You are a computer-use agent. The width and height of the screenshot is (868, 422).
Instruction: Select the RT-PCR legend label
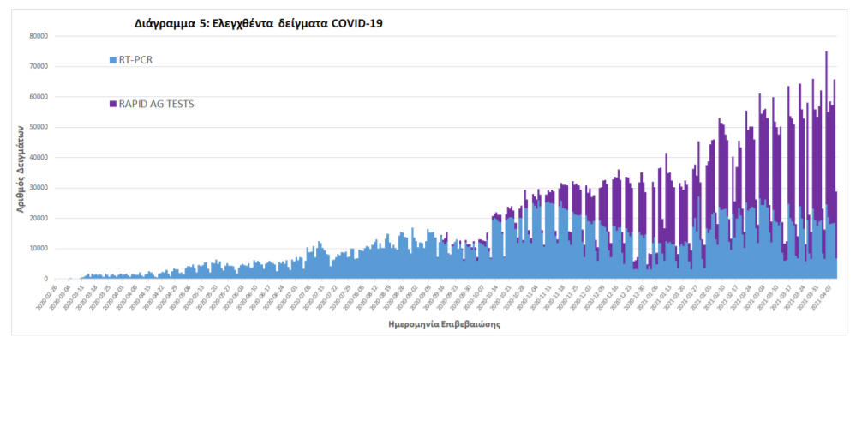click(136, 60)
